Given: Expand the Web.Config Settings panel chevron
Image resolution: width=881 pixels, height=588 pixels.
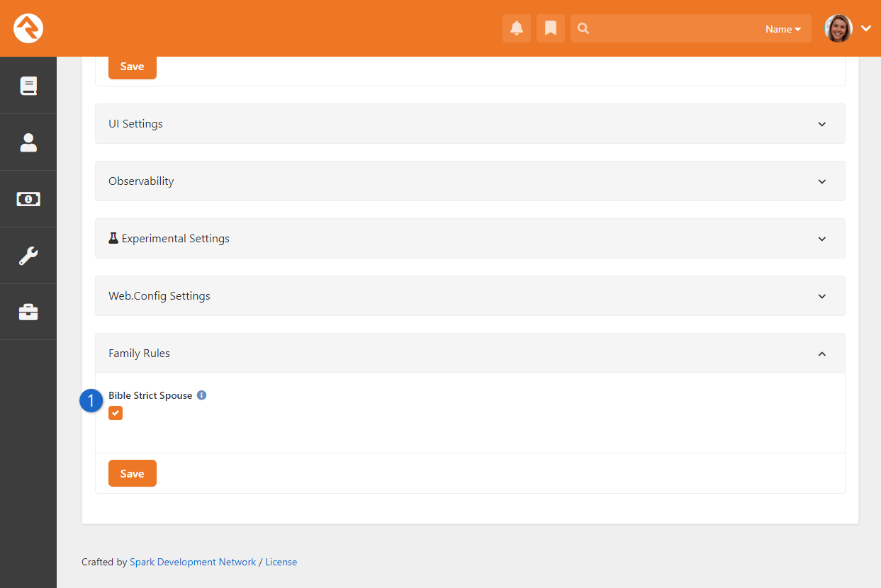Looking at the screenshot, I should [822, 296].
